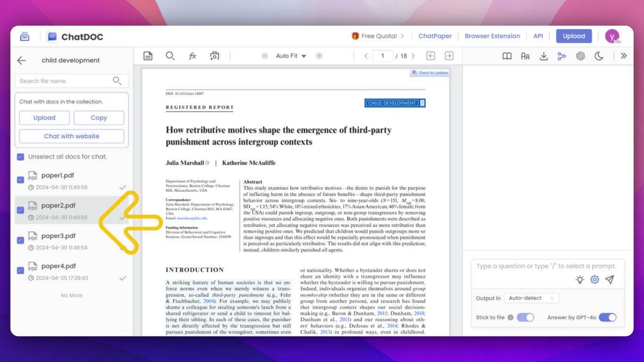Click the lightbulb prompt suggestions icon

point(580,280)
